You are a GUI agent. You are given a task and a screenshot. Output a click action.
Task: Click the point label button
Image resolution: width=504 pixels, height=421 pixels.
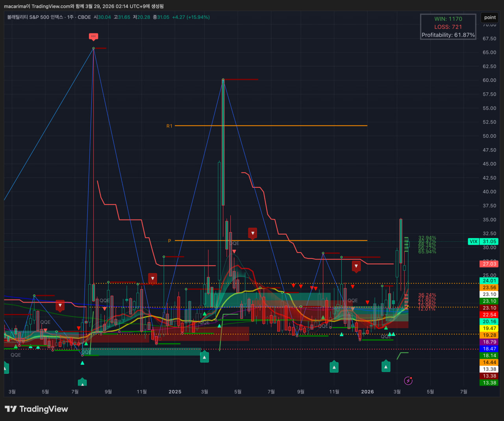click(490, 17)
